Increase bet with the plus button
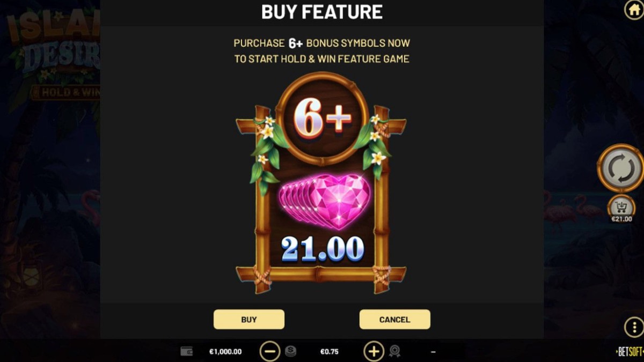 (x=374, y=352)
